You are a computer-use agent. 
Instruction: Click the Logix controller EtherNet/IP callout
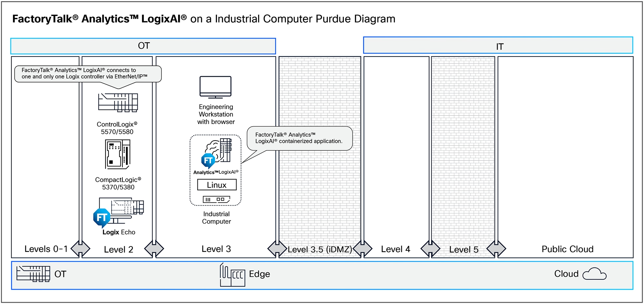click(x=88, y=74)
